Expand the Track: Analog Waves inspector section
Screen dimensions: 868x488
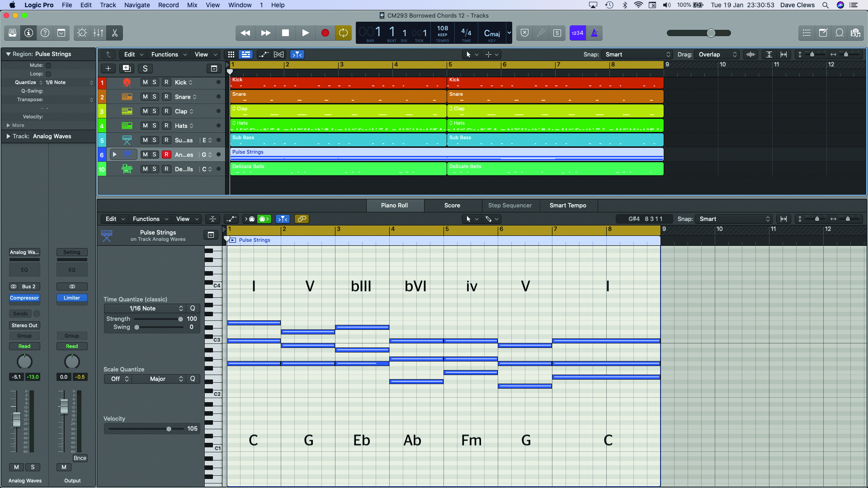(9, 136)
